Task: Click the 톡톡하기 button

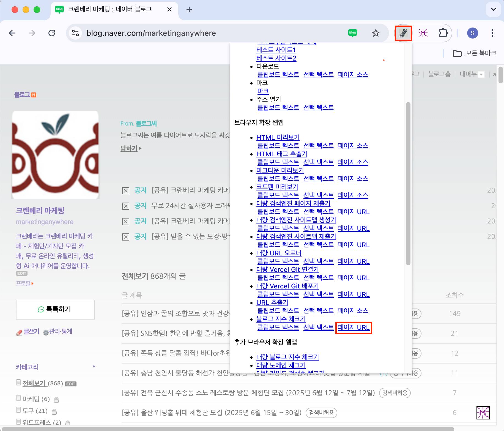Action: click(x=55, y=309)
